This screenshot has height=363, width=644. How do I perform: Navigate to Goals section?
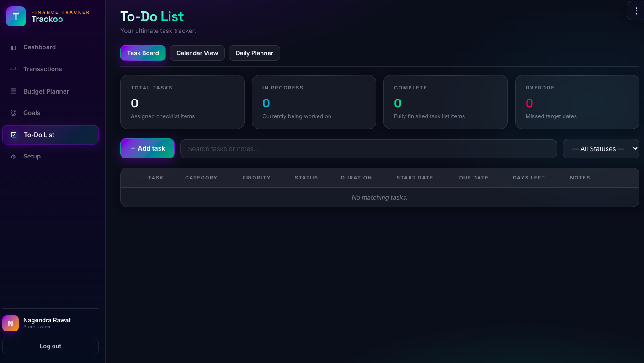(50, 113)
